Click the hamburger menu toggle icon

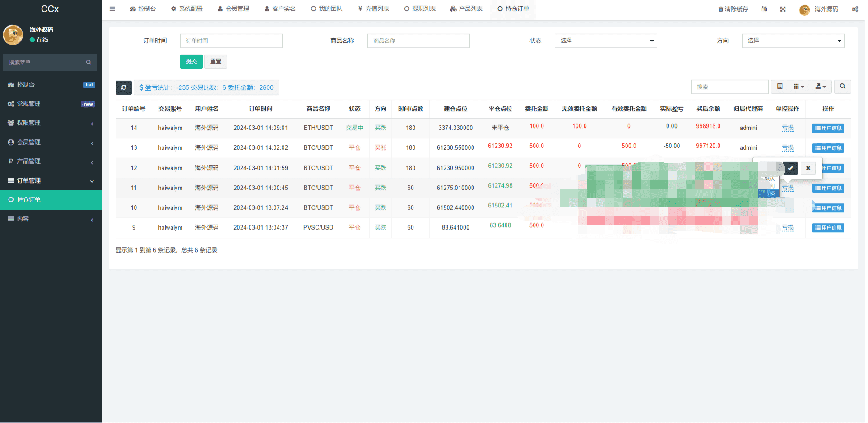[x=112, y=9]
